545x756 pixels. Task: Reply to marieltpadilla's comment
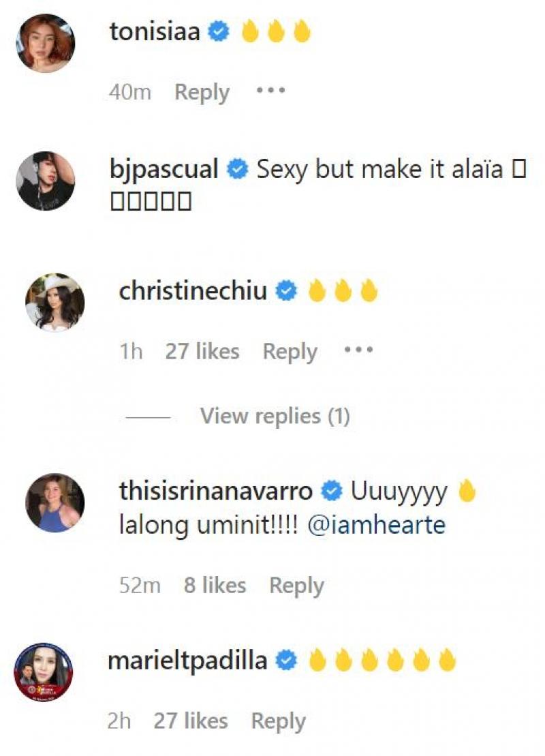(x=278, y=721)
